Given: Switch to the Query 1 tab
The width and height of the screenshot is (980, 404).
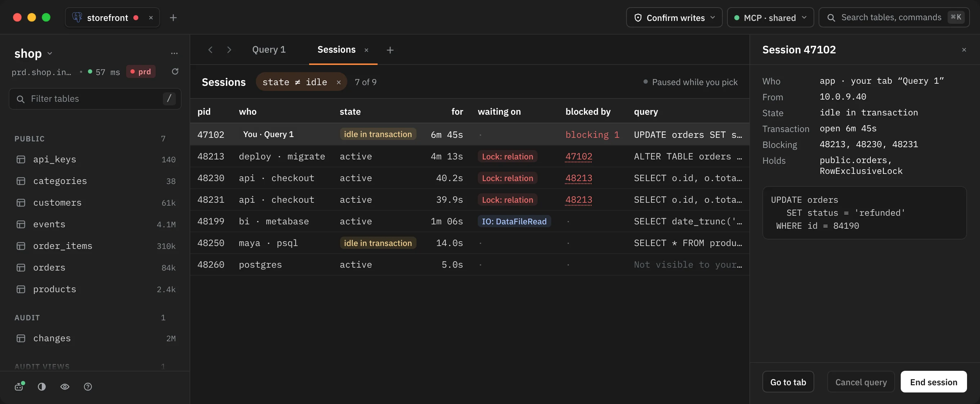Looking at the screenshot, I should [x=269, y=50].
